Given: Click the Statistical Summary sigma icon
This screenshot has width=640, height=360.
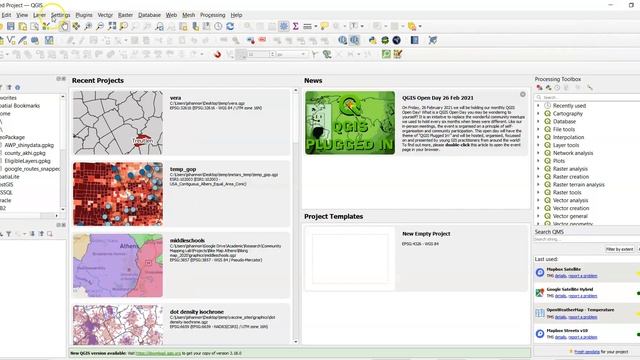Looking at the screenshot, I should [296, 27].
